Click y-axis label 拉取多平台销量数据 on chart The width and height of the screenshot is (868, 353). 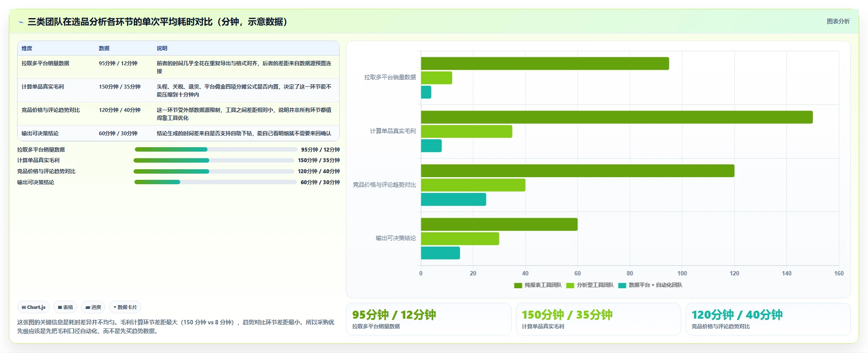390,77
